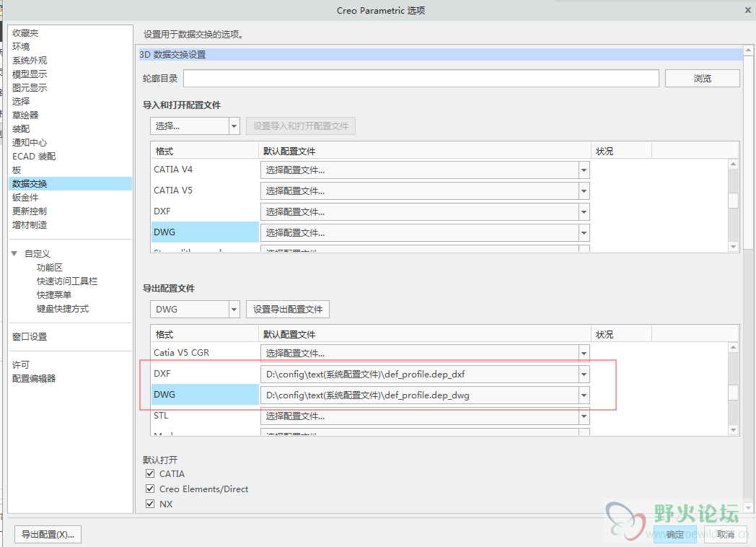Click the 默认配置文件 header in the import table
The width and height of the screenshot is (756, 547).
click(x=425, y=151)
